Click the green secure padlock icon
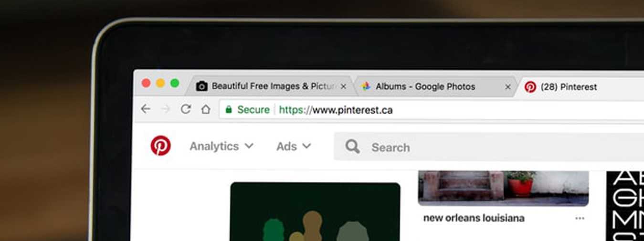Screen dimensions: 644x241 pos(229,110)
